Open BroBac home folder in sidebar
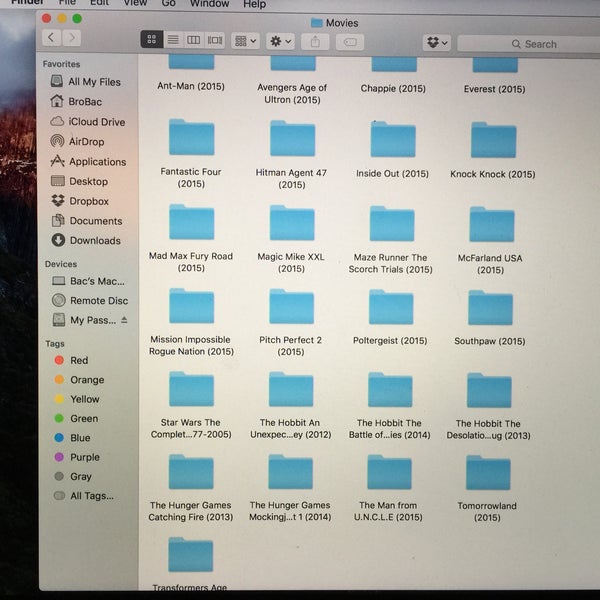The image size is (600, 600). point(76,101)
